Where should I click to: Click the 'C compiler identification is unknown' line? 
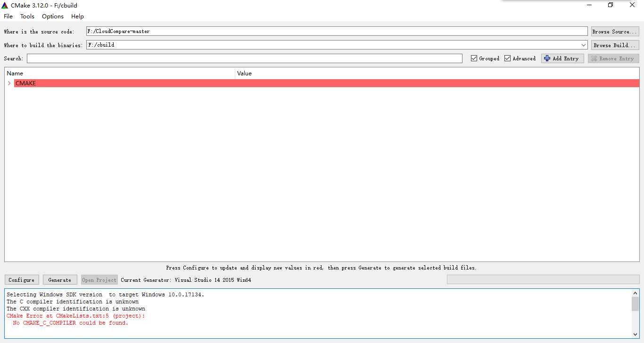pyautogui.click(x=73, y=302)
